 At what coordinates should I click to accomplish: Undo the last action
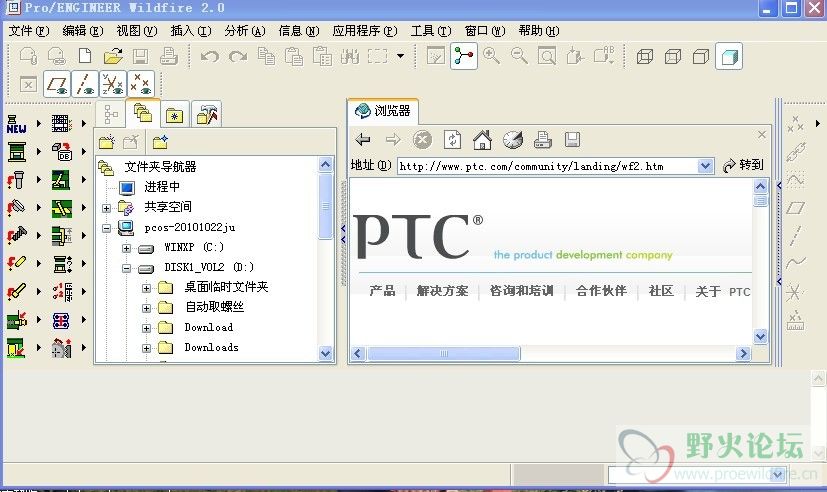coord(210,56)
